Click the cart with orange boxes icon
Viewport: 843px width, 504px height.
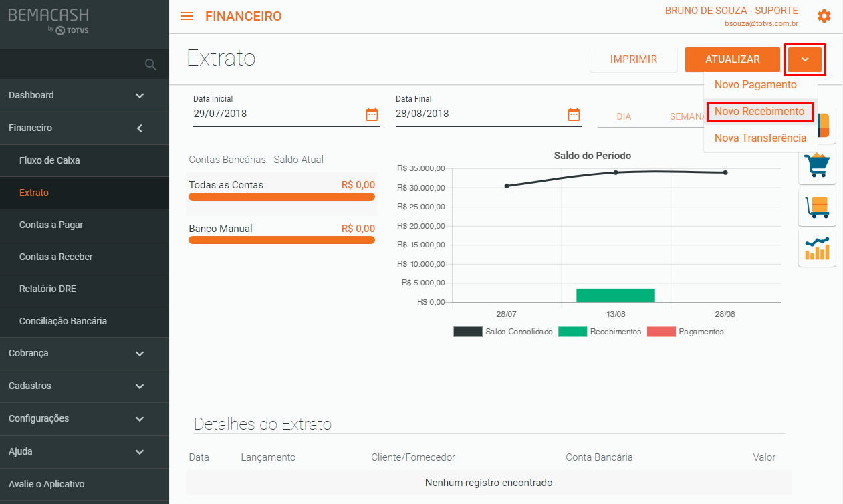(x=818, y=207)
